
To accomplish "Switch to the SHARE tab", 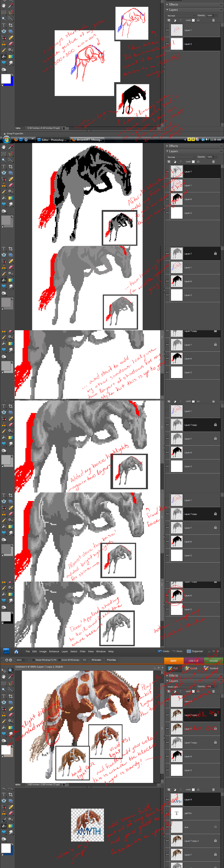I will point(214,661).
